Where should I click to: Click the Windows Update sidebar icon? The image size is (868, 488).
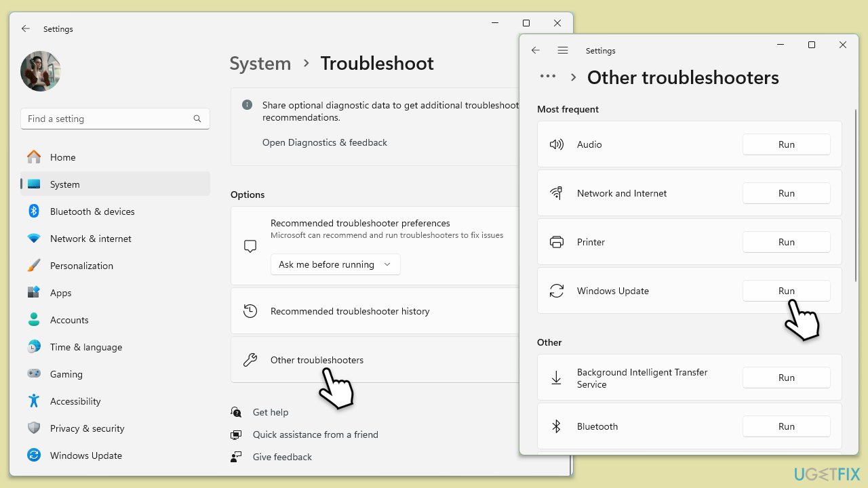click(34, 455)
